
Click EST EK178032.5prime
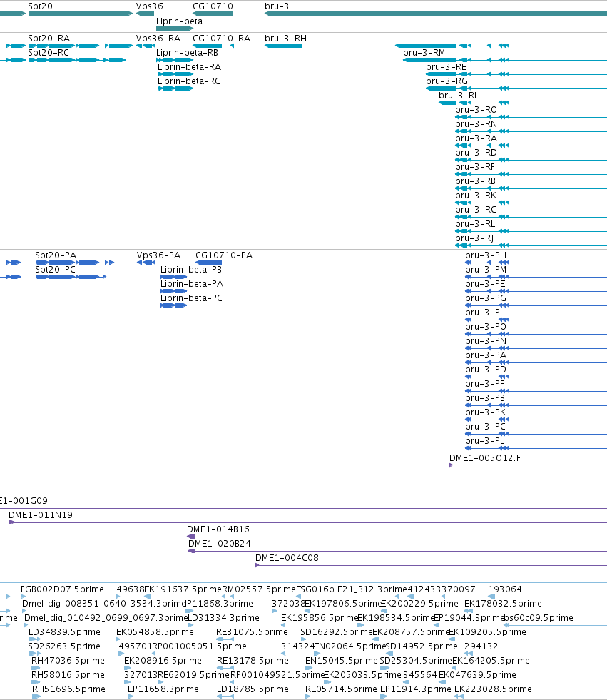(x=503, y=604)
